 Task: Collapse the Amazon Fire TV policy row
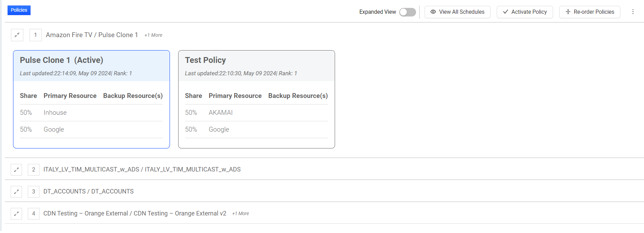point(17,35)
